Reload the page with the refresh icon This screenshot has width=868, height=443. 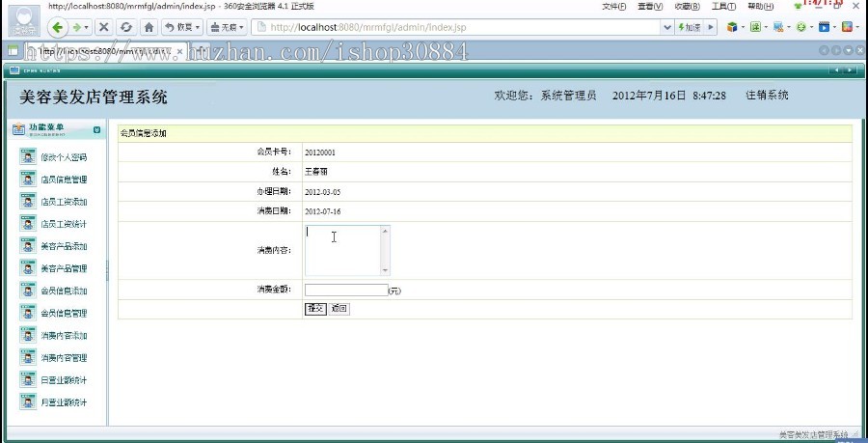click(x=126, y=27)
